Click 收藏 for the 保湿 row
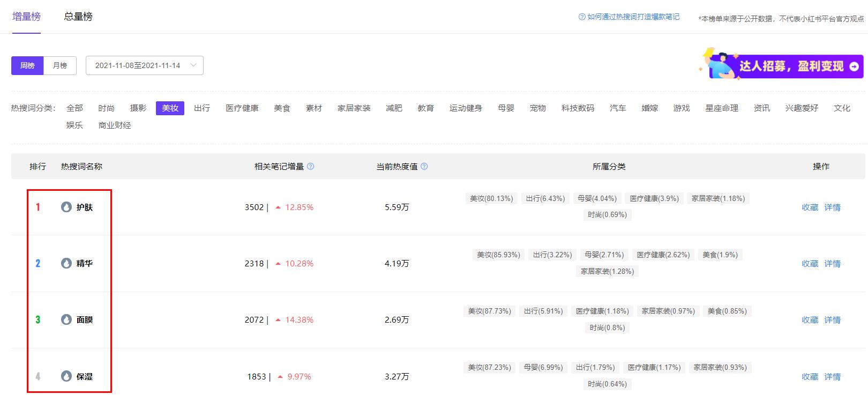868x402 pixels. (x=810, y=377)
